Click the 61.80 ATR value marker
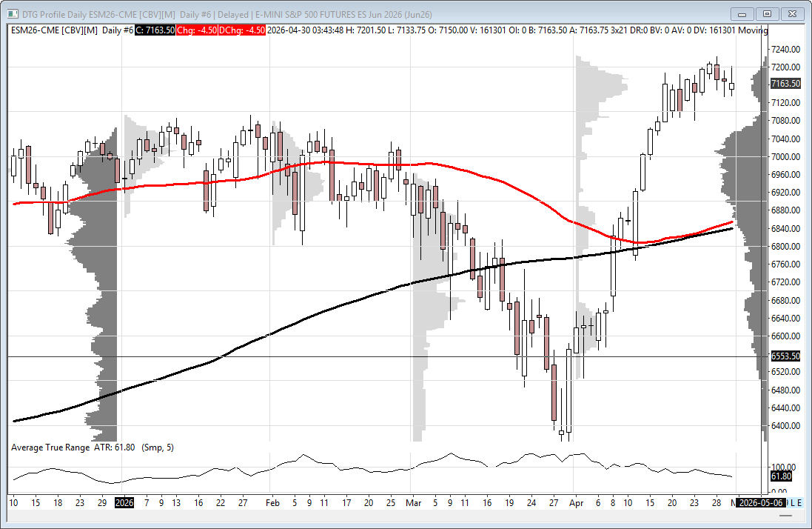This screenshot has height=529, width=812. 782,476
